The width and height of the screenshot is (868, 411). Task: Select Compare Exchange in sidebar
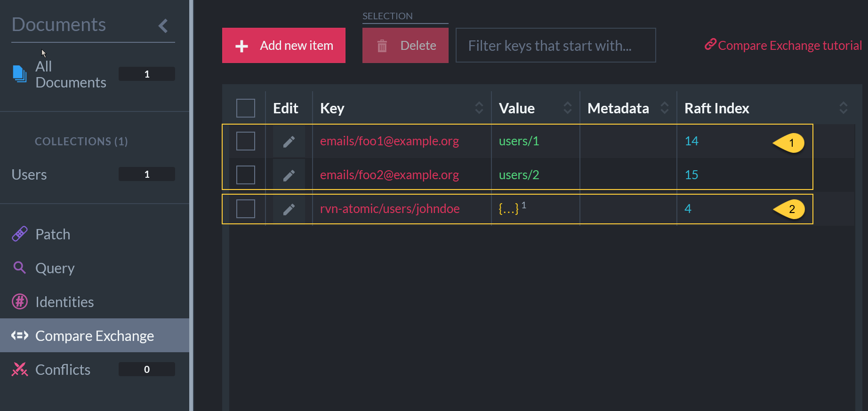pyautogui.click(x=95, y=336)
